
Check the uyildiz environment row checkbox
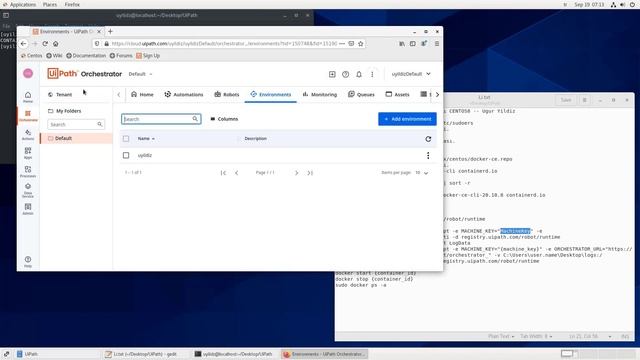(x=126, y=155)
